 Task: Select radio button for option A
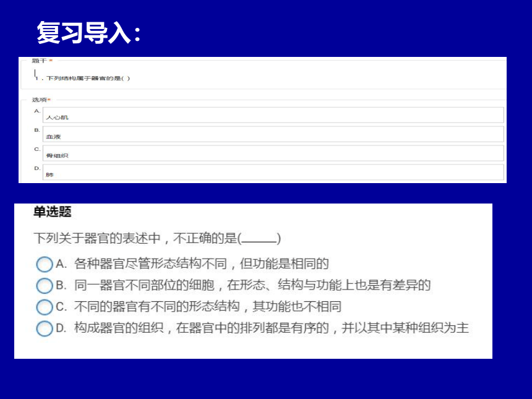click(x=45, y=264)
